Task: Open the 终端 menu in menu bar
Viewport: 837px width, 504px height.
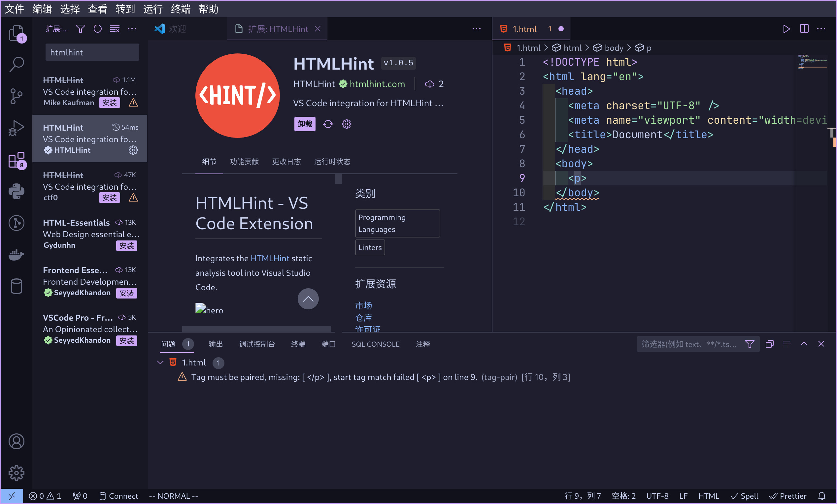Action: point(181,9)
